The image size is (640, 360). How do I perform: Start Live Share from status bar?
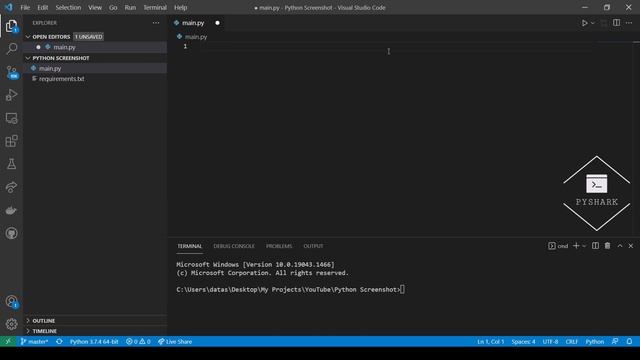[175, 342]
